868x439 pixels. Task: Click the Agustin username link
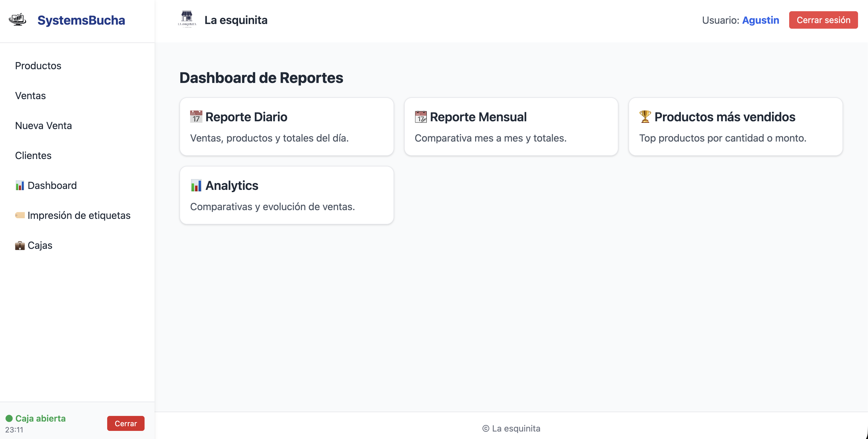761,20
